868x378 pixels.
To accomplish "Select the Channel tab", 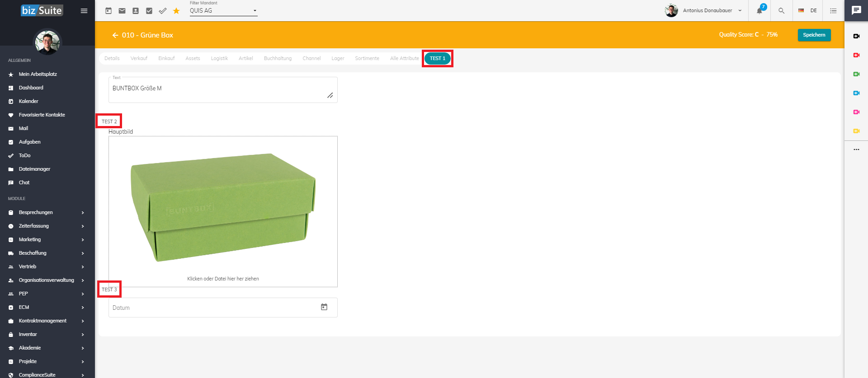I will pos(311,58).
